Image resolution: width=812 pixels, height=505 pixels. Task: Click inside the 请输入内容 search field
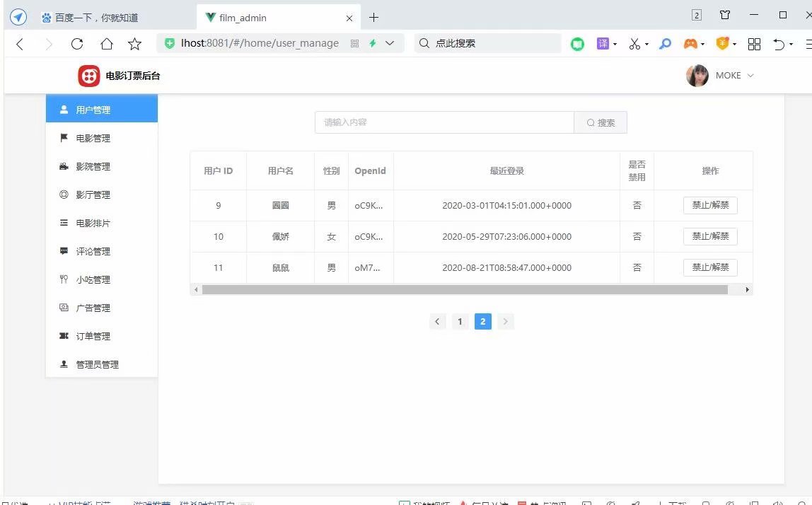(443, 122)
